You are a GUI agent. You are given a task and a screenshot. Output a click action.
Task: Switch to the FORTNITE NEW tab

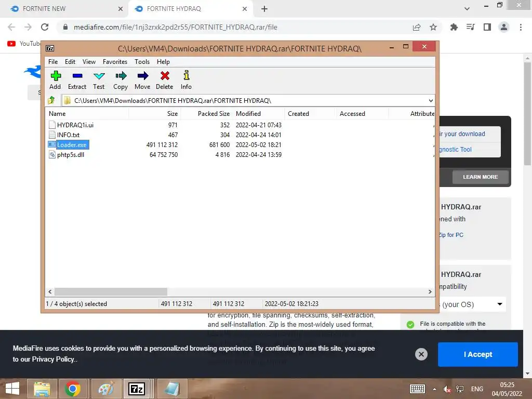(x=64, y=9)
